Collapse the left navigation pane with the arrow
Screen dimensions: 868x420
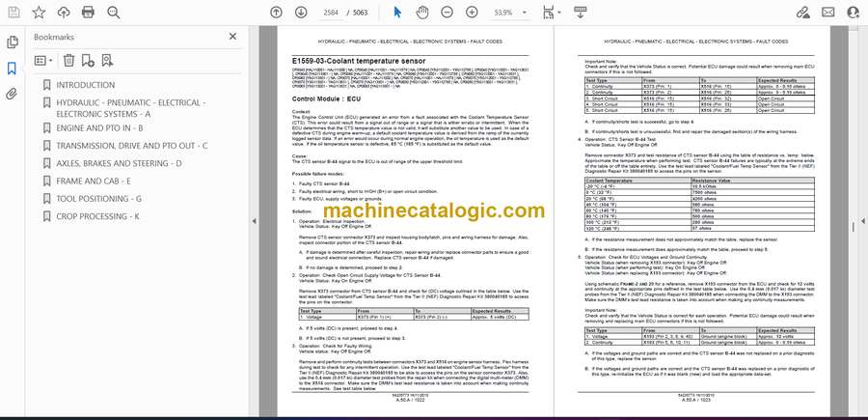point(254,220)
